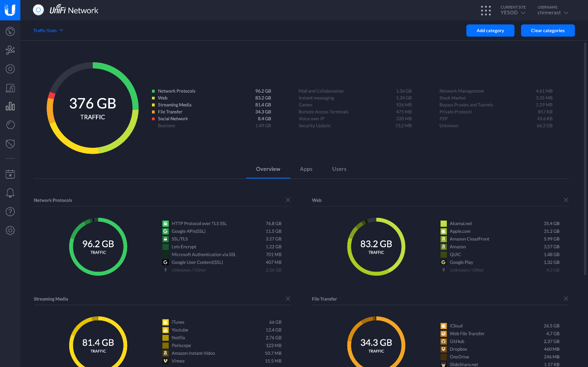
Task: Open the Topology map sidebar icon
Action: 10,50
